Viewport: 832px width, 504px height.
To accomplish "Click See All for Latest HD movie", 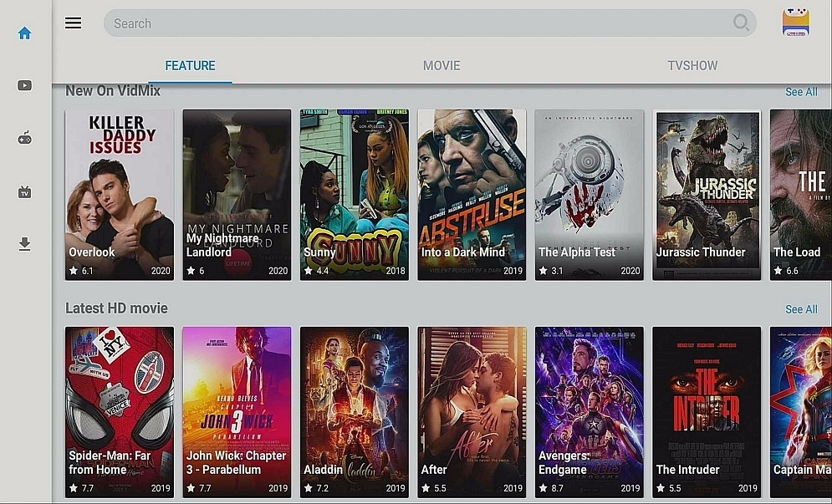I will point(801,309).
